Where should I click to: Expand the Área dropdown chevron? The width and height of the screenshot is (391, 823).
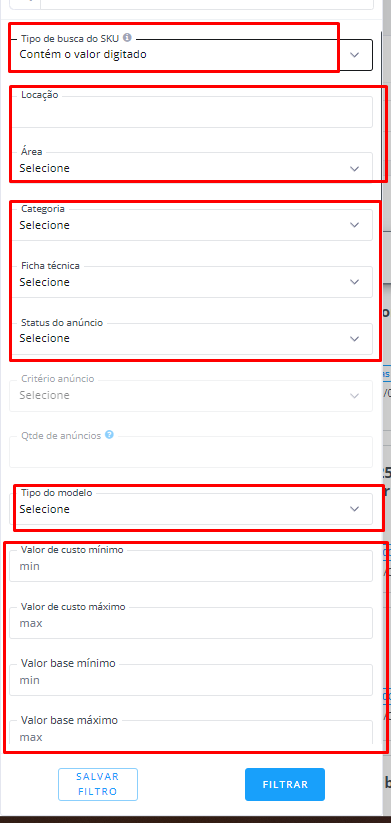click(x=355, y=168)
